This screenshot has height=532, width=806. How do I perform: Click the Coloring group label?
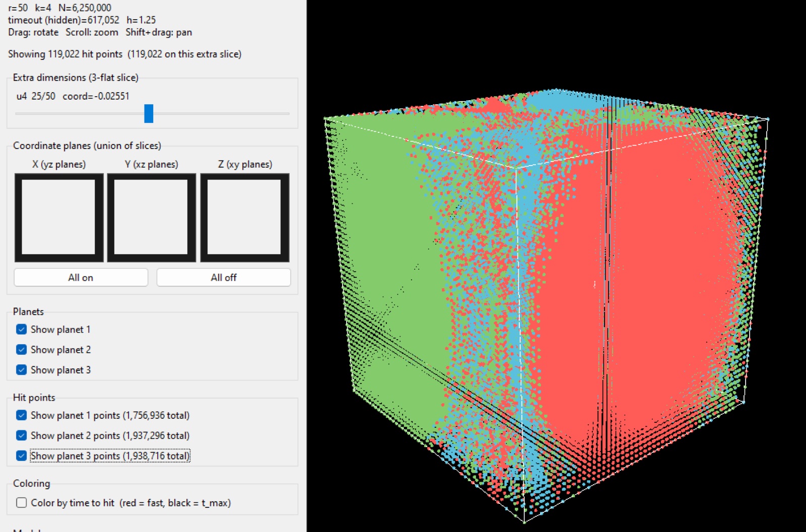click(32, 483)
